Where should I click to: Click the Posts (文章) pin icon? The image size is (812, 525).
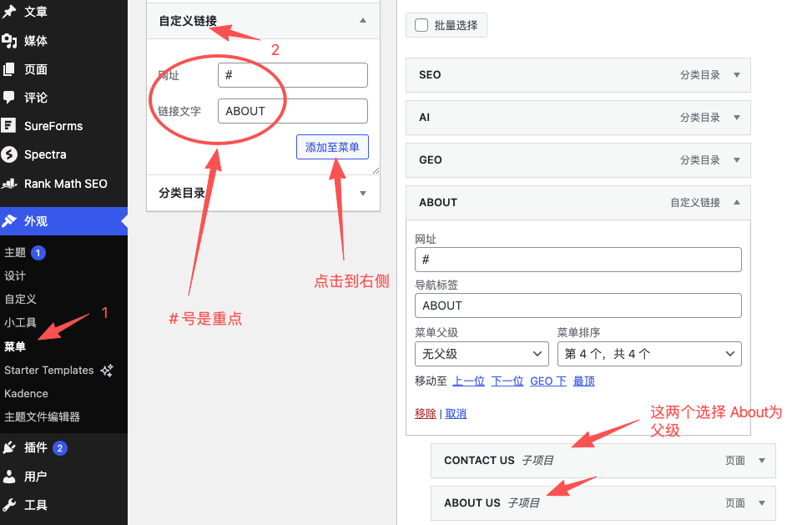[9, 12]
